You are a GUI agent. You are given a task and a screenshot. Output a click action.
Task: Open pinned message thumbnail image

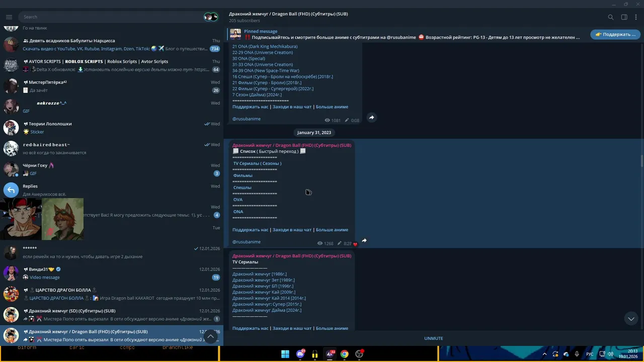point(235,34)
